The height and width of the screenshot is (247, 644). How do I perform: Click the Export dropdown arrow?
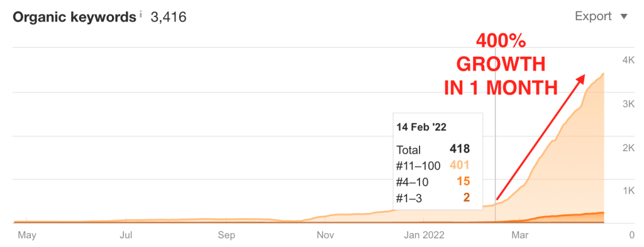(x=625, y=17)
